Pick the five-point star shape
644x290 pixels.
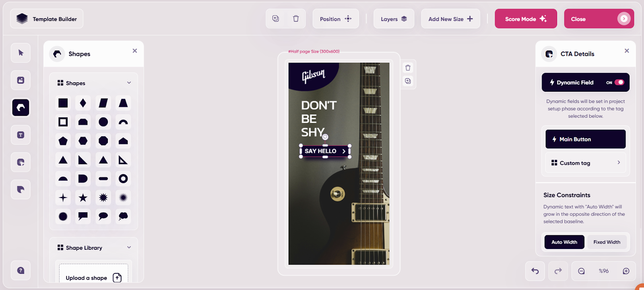click(x=83, y=197)
